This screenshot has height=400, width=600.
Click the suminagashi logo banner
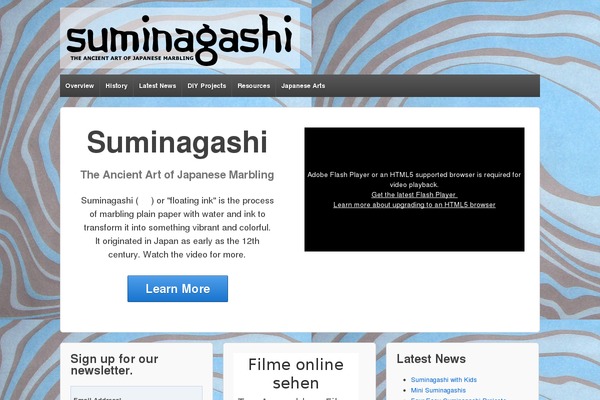coord(180,38)
